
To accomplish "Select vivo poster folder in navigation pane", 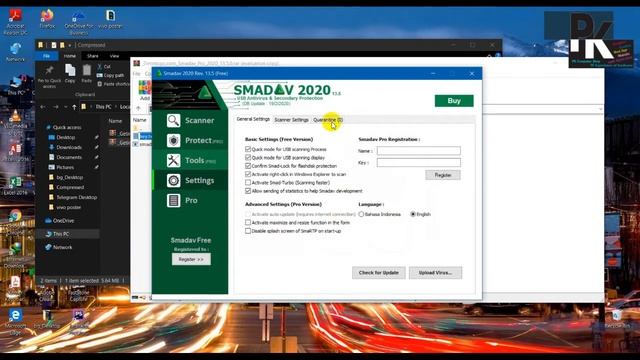I will [64, 207].
